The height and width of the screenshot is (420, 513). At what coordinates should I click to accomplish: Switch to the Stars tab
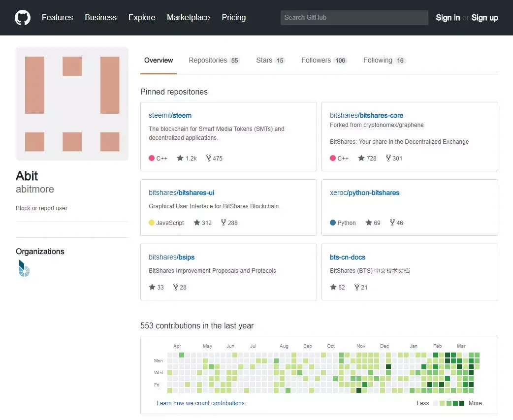[270, 60]
